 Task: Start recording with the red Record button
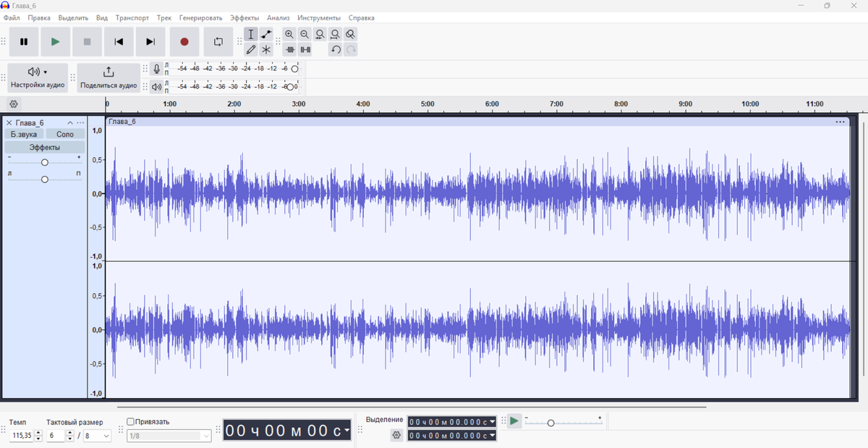(184, 42)
